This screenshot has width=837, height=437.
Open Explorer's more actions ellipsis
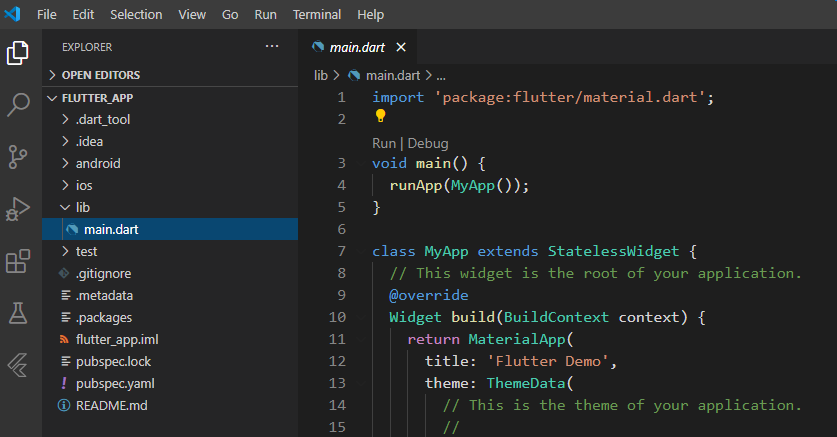[272, 47]
